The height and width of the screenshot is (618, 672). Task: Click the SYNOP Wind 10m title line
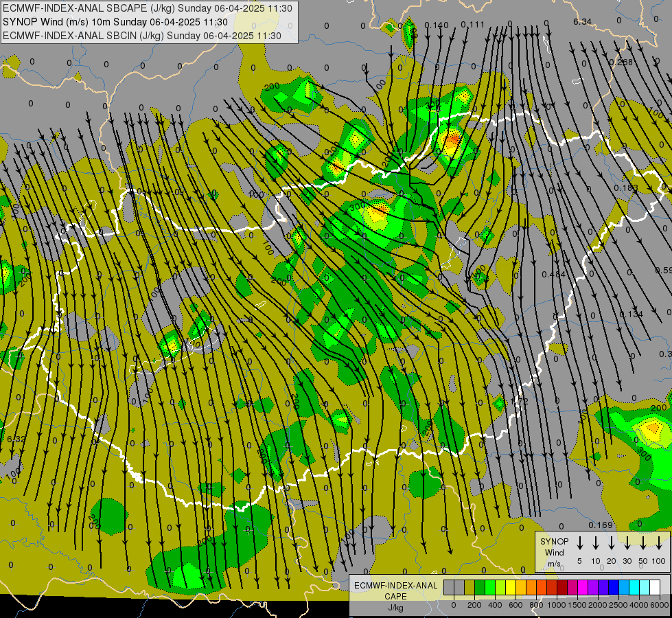(x=115, y=22)
